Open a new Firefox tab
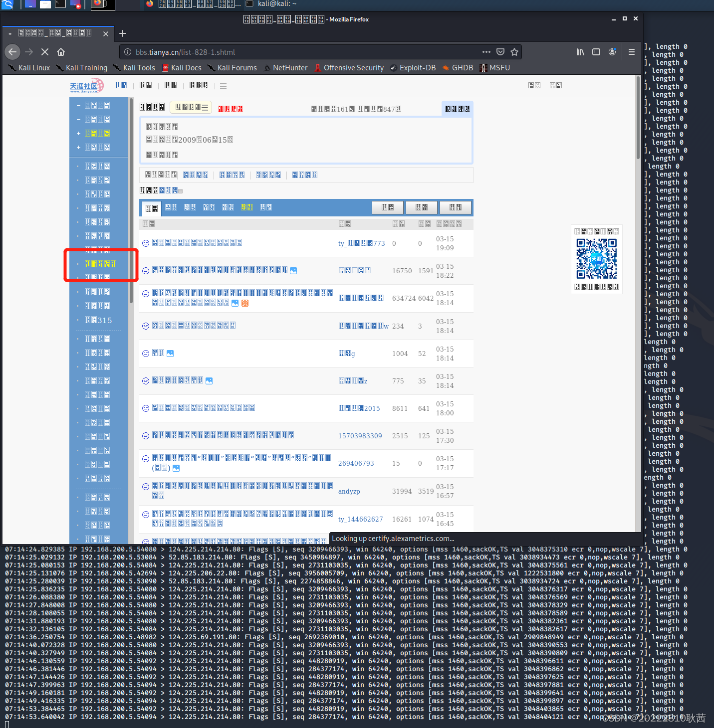Viewport: 714px width, 728px height. (123, 33)
